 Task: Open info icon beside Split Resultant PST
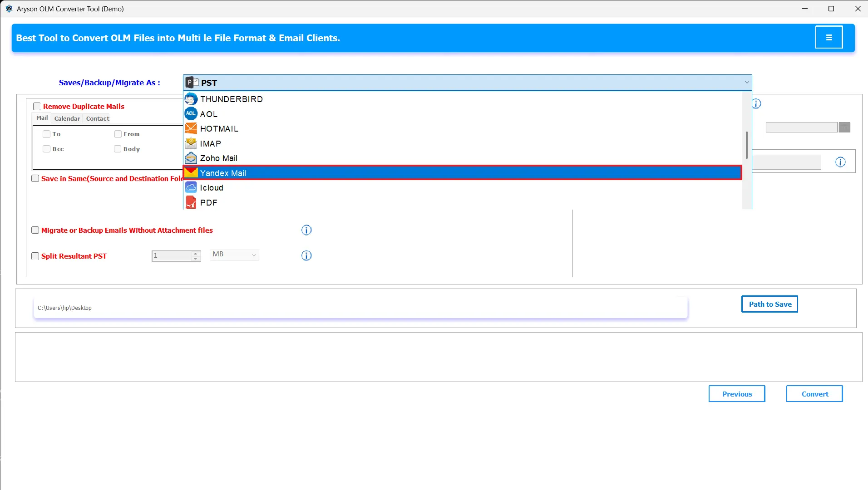pyautogui.click(x=306, y=255)
